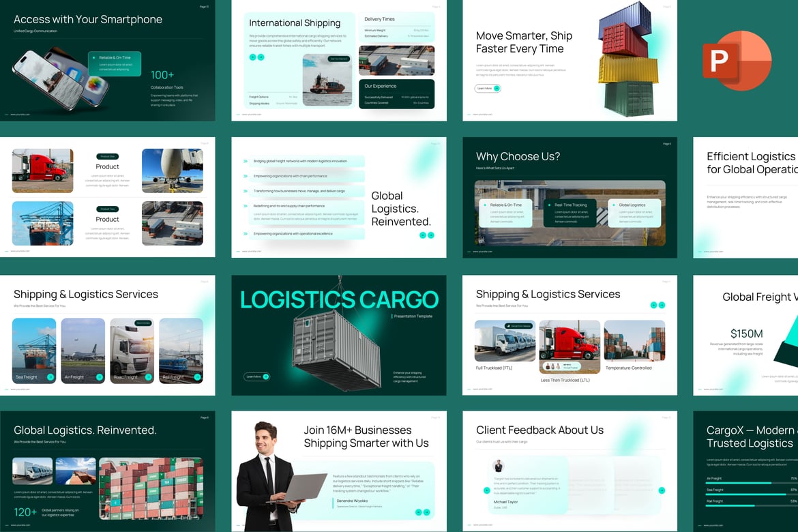This screenshot has height=532, width=798.
Task: Click the chevron beside Empowering organizations with operational excellence
Action: coord(246,234)
